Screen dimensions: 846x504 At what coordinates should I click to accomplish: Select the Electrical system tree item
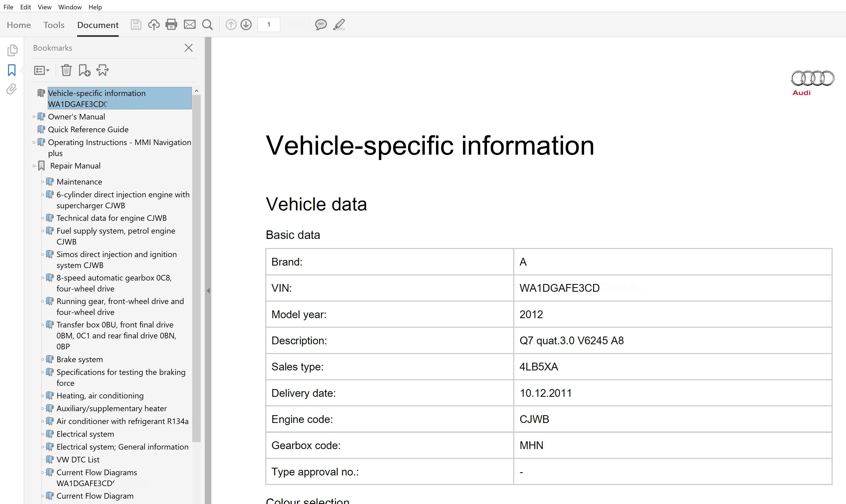85,434
